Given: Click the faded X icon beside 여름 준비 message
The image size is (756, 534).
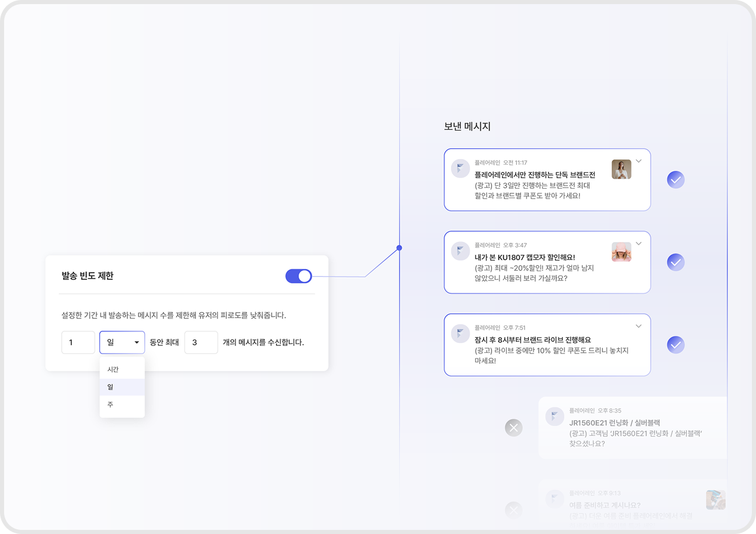Looking at the screenshot, I should click(514, 510).
